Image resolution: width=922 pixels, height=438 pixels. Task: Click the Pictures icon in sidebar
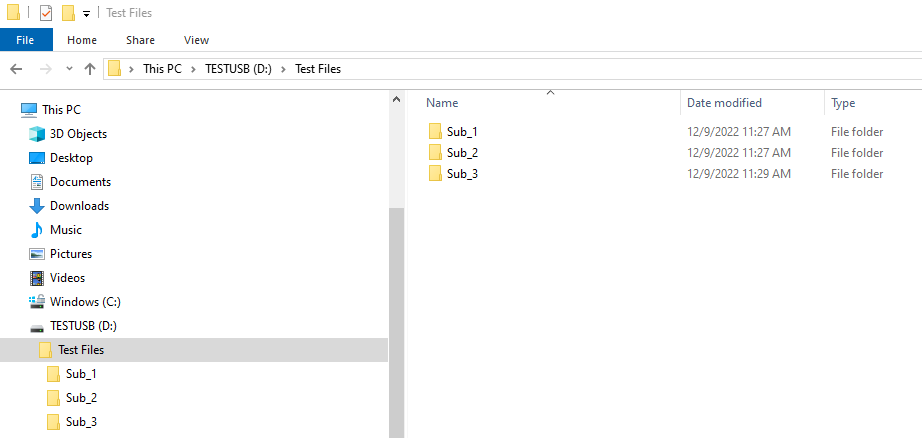pyautogui.click(x=37, y=254)
